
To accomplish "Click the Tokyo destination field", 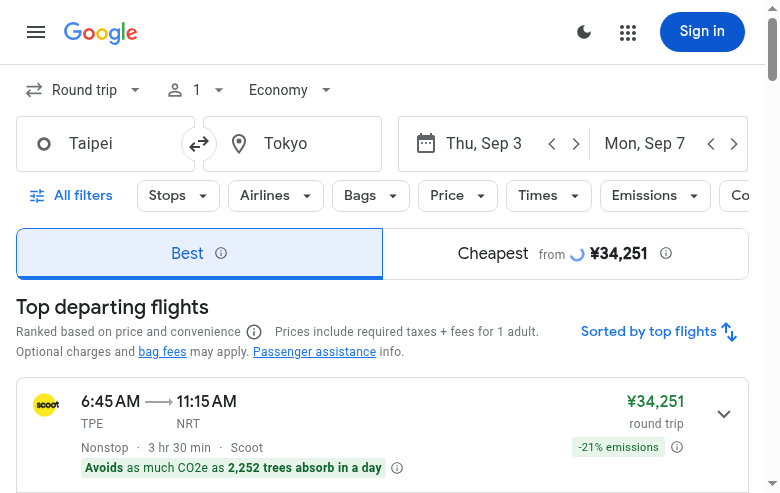I will point(300,144).
